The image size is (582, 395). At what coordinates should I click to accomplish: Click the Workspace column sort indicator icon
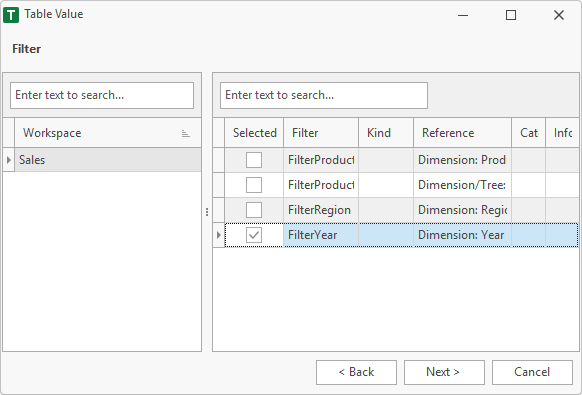point(186,134)
